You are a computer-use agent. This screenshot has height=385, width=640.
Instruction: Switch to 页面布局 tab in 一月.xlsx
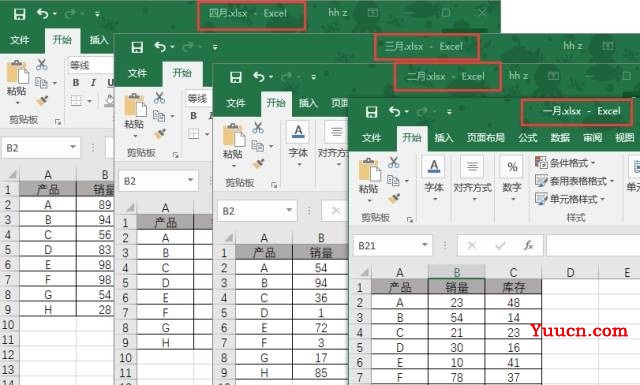486,138
